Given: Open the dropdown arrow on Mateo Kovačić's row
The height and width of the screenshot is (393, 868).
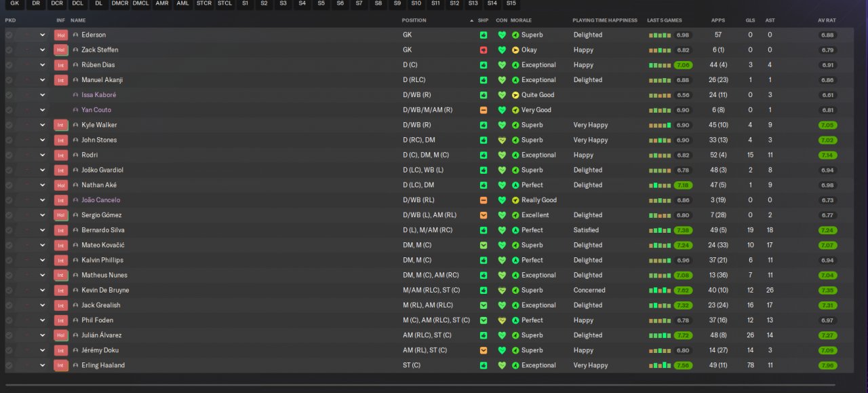Looking at the screenshot, I should pyautogui.click(x=42, y=245).
